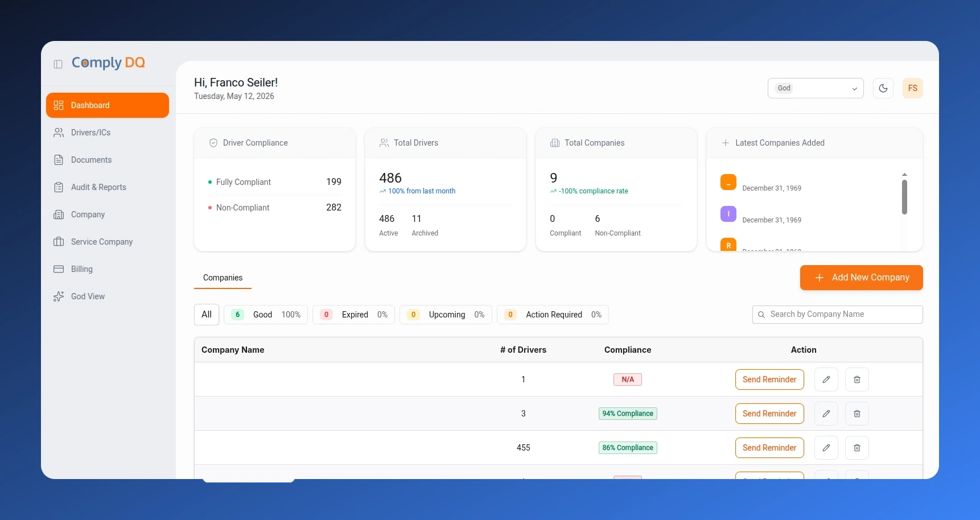
Task: Click the Latest Companies Added scrollbar
Action: point(904,197)
